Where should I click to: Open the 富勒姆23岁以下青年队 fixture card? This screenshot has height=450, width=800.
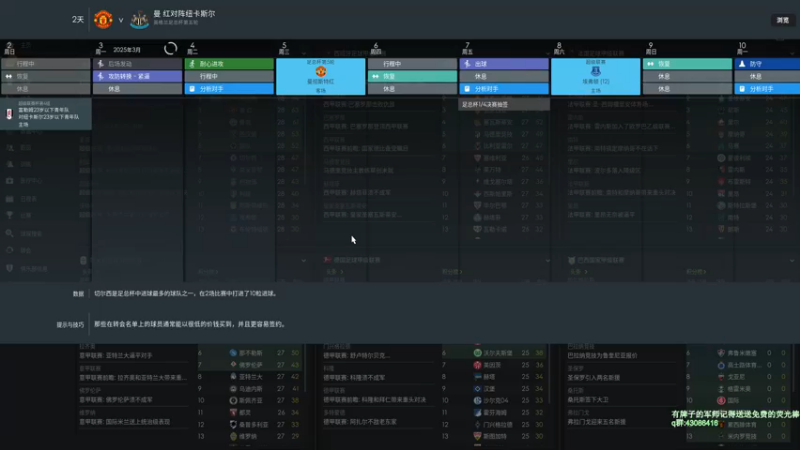[x=46, y=113]
